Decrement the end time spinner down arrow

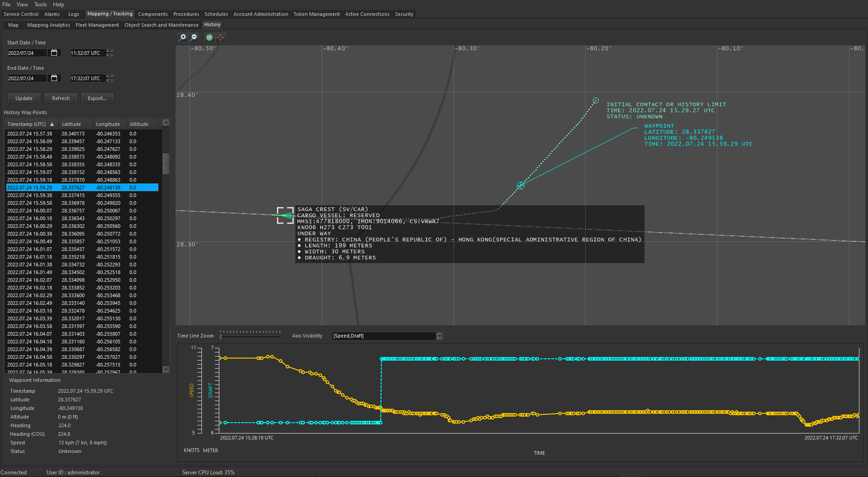tap(110, 80)
